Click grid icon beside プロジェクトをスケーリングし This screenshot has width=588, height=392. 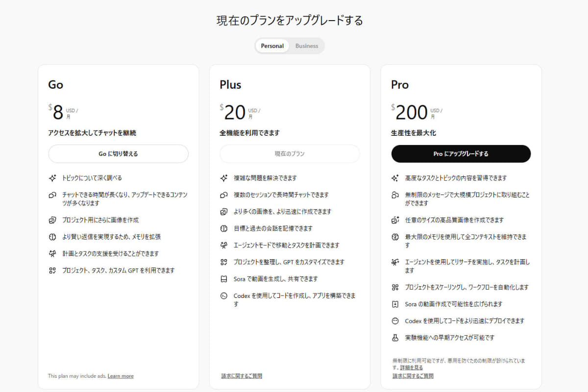(395, 287)
